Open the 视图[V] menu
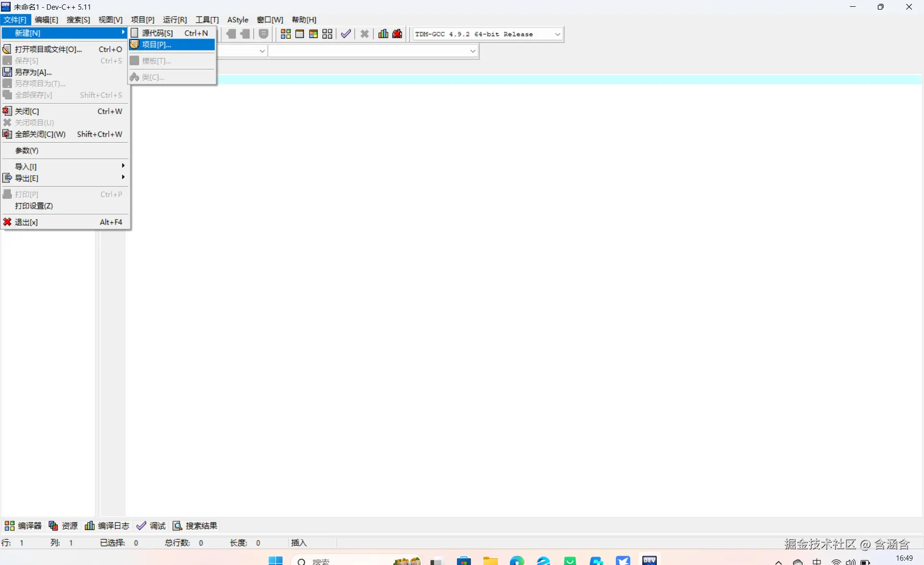The image size is (924, 565). click(x=110, y=20)
